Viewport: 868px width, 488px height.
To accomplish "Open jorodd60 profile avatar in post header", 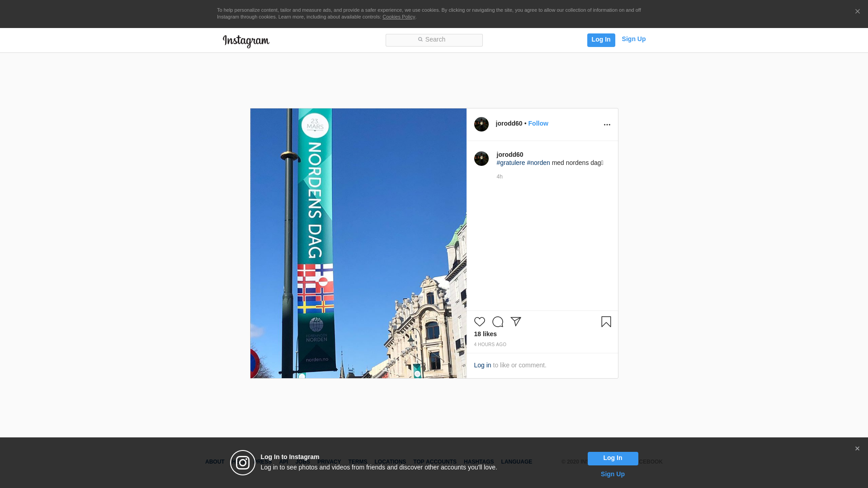I will [481, 124].
